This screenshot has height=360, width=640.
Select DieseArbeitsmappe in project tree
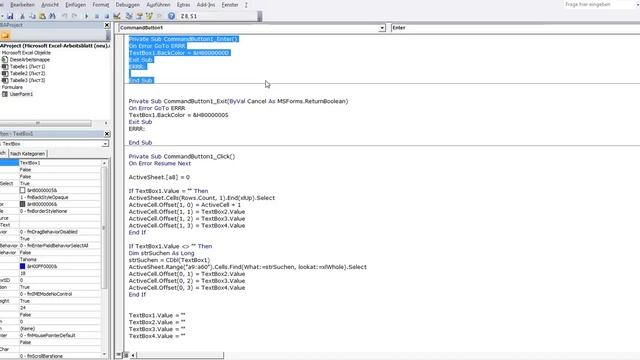[x=29, y=60]
